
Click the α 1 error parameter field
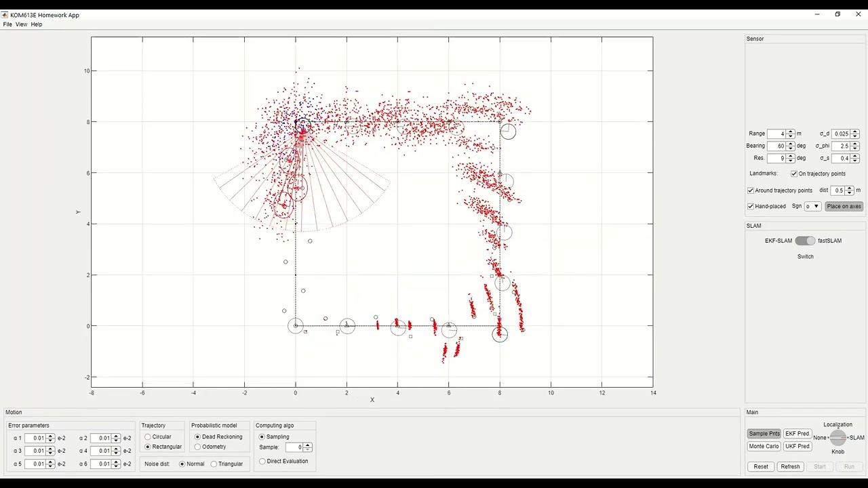click(x=35, y=439)
